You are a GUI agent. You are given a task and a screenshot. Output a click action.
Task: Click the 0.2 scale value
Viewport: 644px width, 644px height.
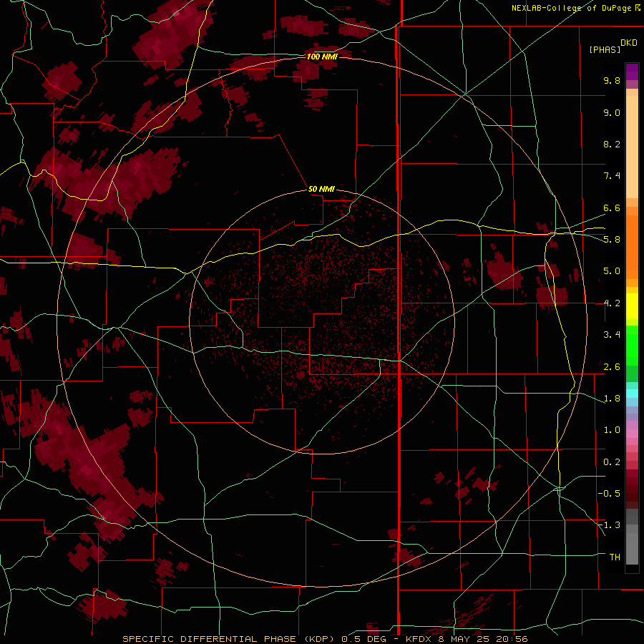pos(612,462)
